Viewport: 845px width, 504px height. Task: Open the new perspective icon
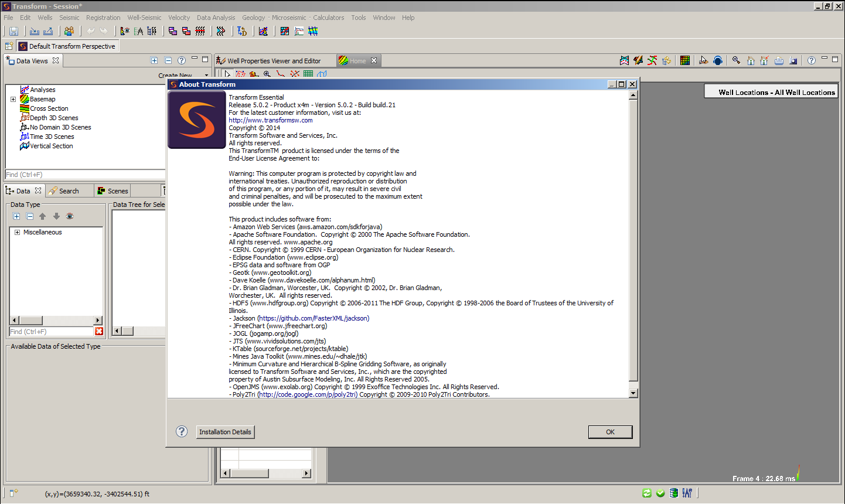pos(9,46)
